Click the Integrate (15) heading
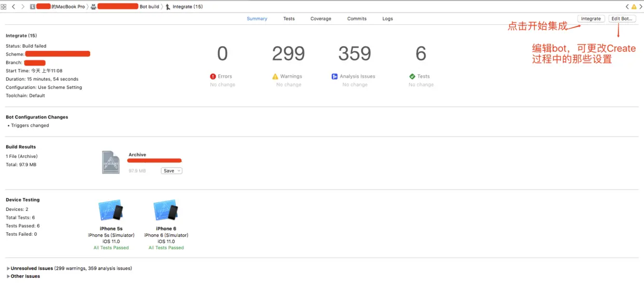This screenshot has width=644, height=308. tap(21, 36)
